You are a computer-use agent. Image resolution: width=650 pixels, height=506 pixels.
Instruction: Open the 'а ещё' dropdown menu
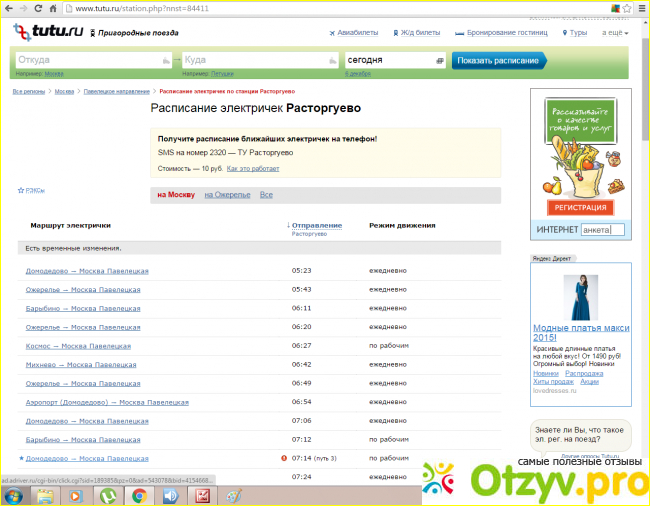[614, 33]
